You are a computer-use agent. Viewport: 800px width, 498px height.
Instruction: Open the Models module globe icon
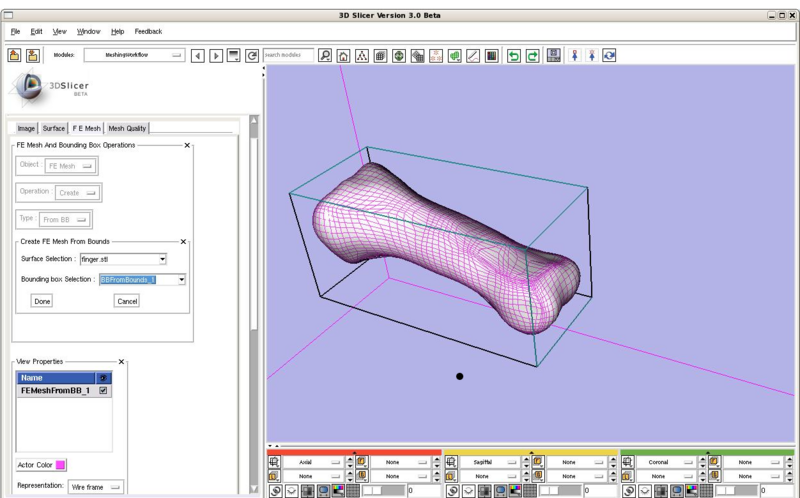pyautogui.click(x=399, y=55)
